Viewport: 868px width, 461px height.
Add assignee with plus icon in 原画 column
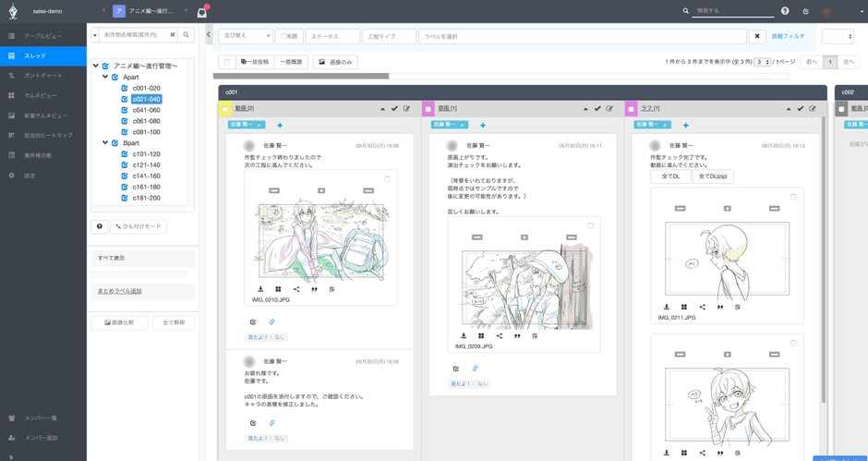[483, 126]
